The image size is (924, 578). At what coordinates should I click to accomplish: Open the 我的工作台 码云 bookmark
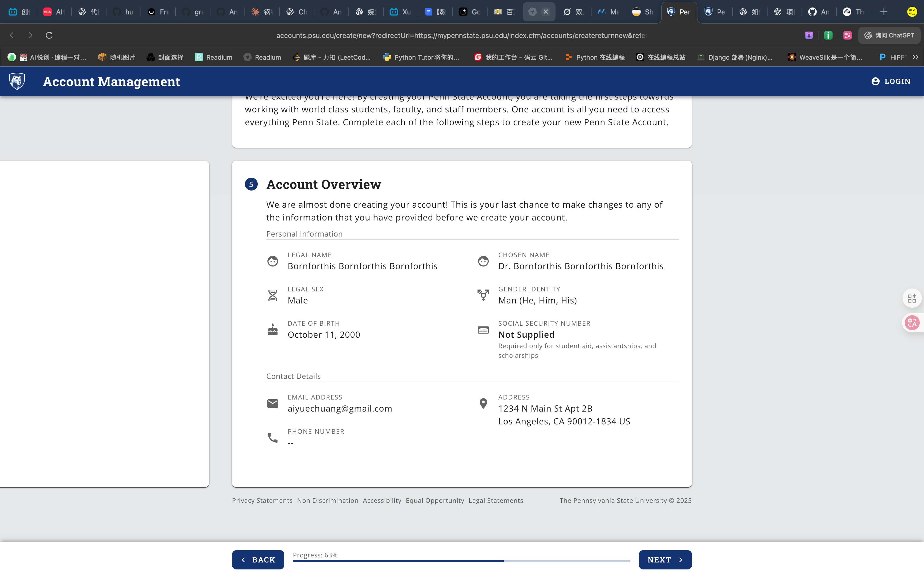pos(513,57)
